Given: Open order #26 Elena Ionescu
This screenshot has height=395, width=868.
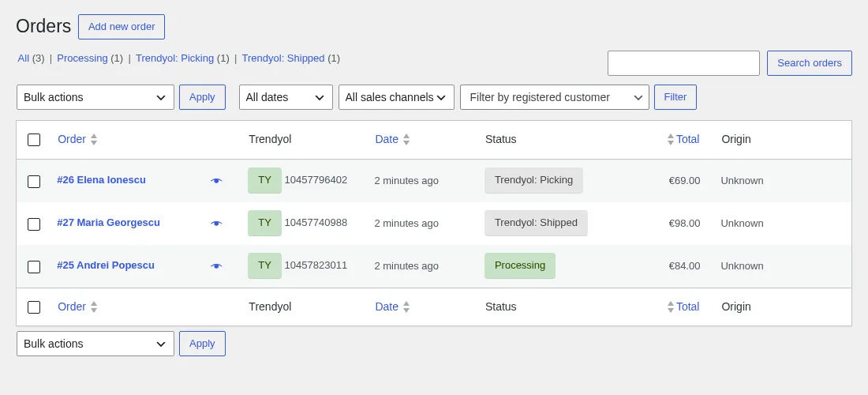Looking at the screenshot, I should tap(101, 180).
